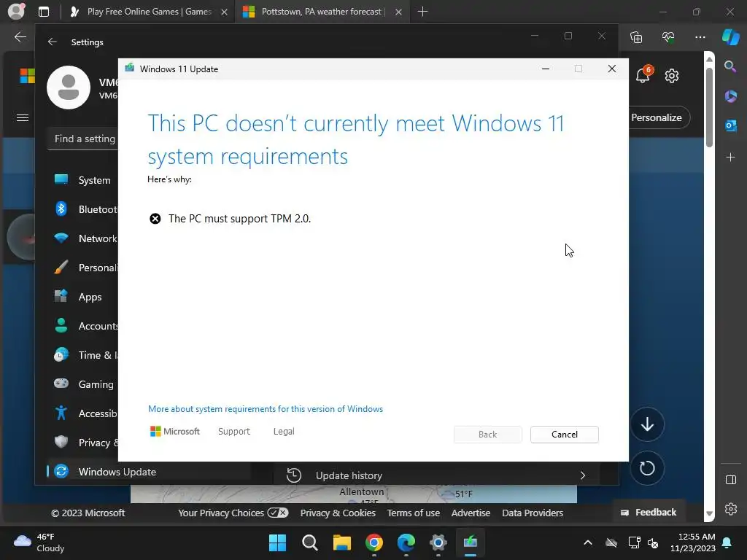Click the Settings user profile avatar
The height and width of the screenshot is (560, 747).
click(x=69, y=87)
